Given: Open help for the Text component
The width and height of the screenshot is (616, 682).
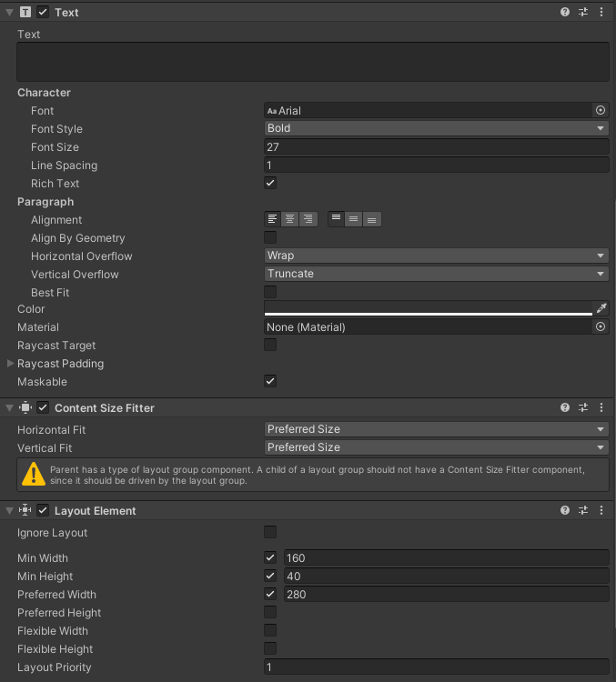Looking at the screenshot, I should point(565,12).
